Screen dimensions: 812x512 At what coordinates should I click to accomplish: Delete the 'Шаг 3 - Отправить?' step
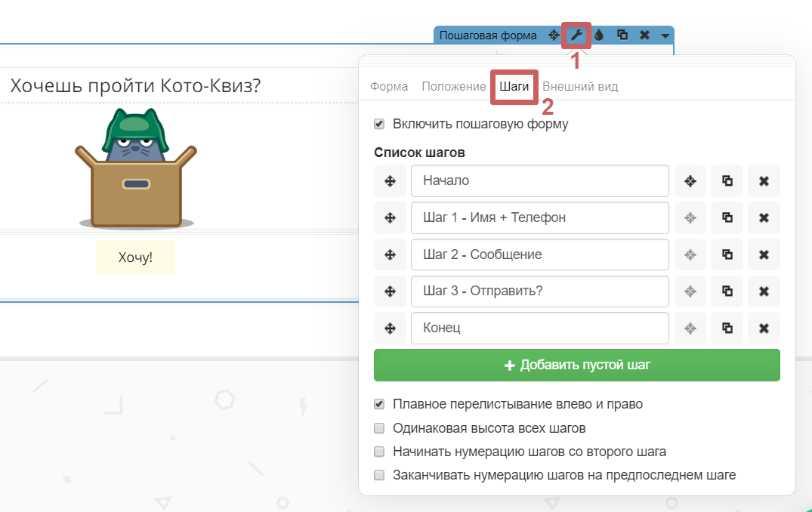(x=764, y=291)
